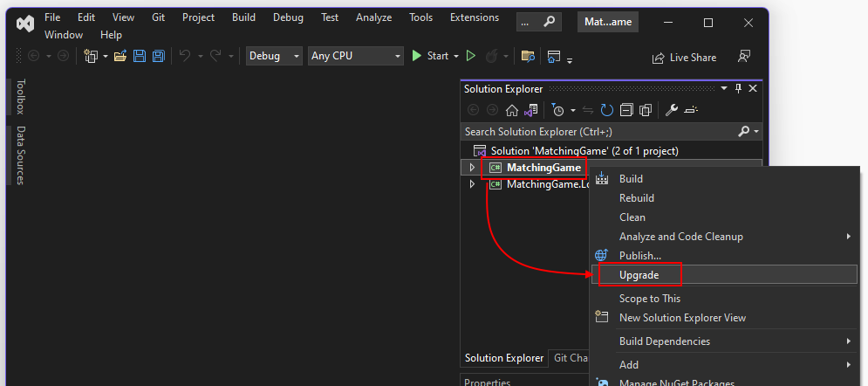
Task: Click the Undo arrow icon
Action: (x=185, y=56)
